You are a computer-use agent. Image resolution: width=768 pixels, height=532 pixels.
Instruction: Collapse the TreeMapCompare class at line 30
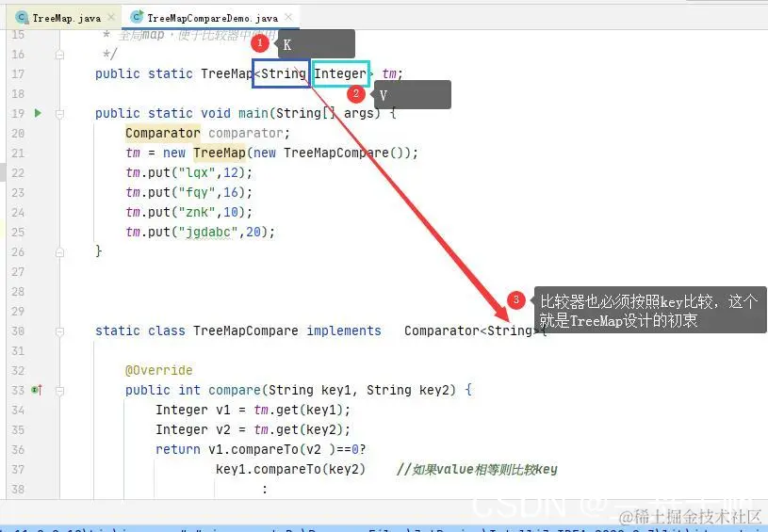pos(59,331)
